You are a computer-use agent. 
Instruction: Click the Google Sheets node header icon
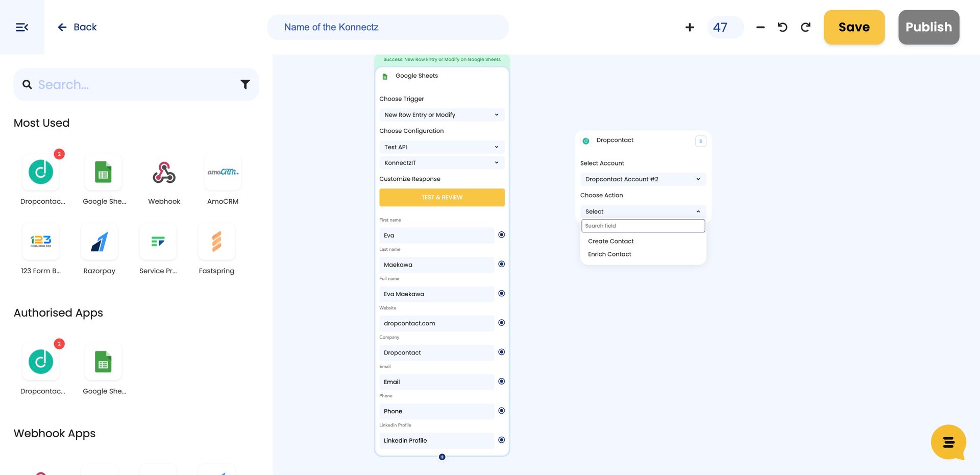click(x=385, y=77)
